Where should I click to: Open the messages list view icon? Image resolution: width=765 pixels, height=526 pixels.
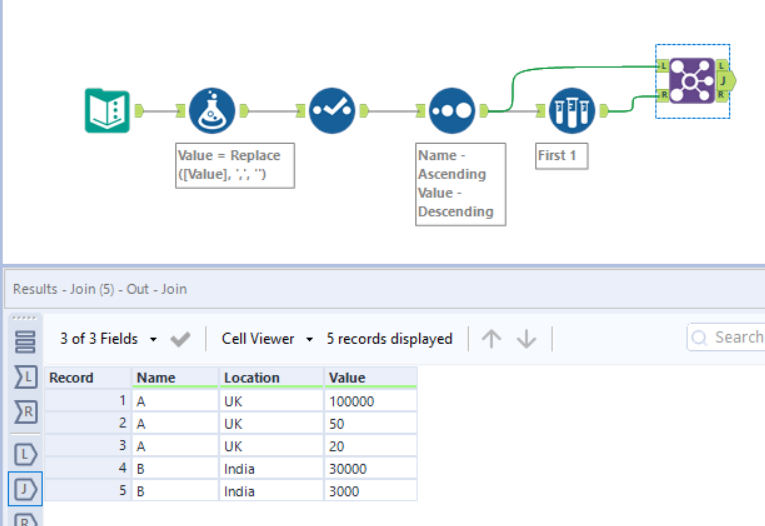click(26, 343)
